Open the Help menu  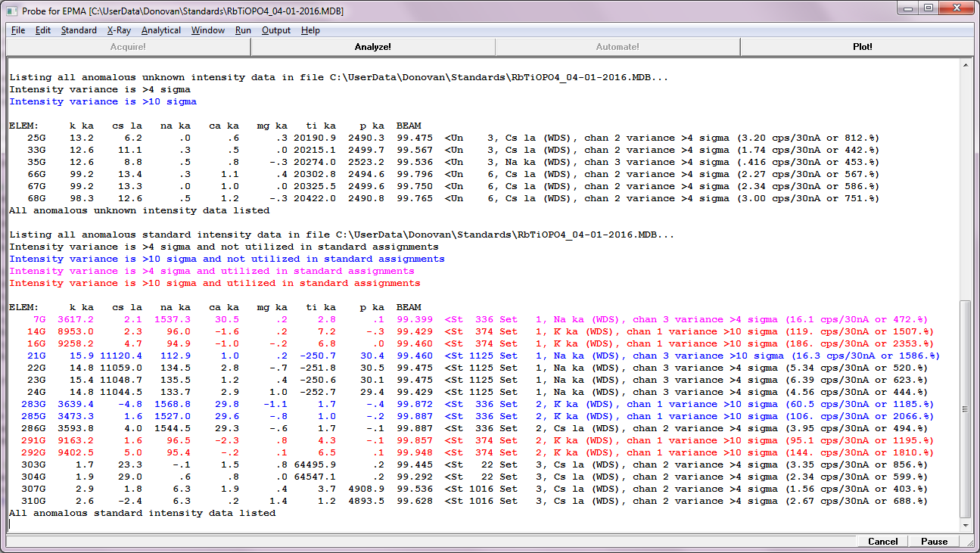(x=310, y=30)
